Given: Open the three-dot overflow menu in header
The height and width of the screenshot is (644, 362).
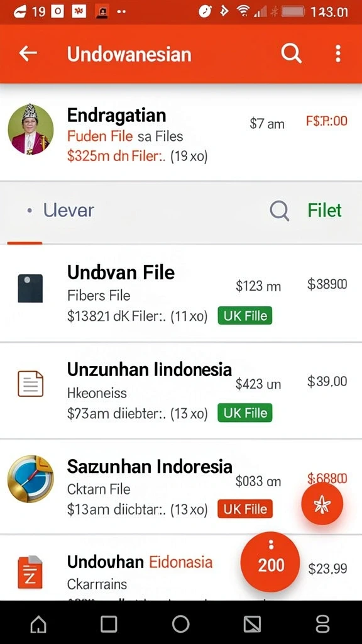Looking at the screenshot, I should pos(337,54).
